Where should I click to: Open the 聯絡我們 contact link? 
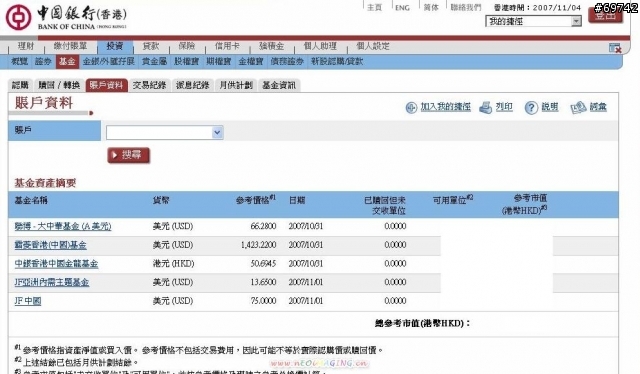[x=466, y=7]
